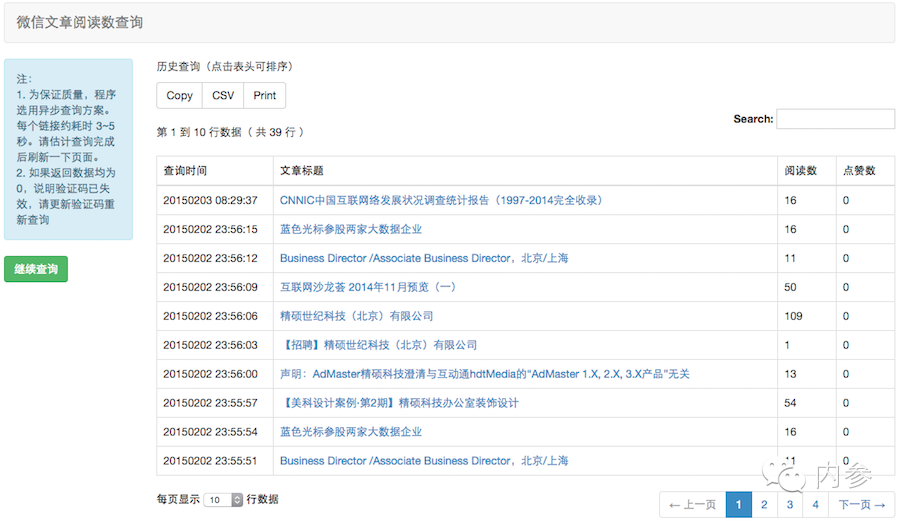
Task: Sort table by 点赞数 column
Action: tap(865, 170)
